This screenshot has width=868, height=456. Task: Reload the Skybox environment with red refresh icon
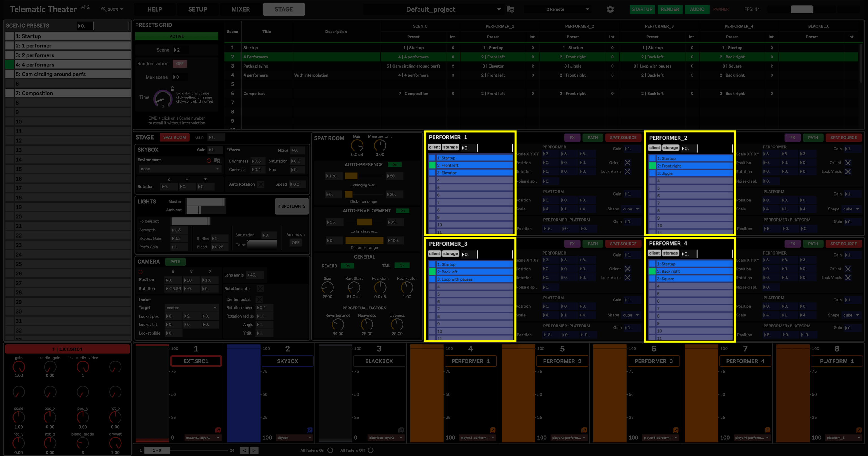click(x=209, y=160)
